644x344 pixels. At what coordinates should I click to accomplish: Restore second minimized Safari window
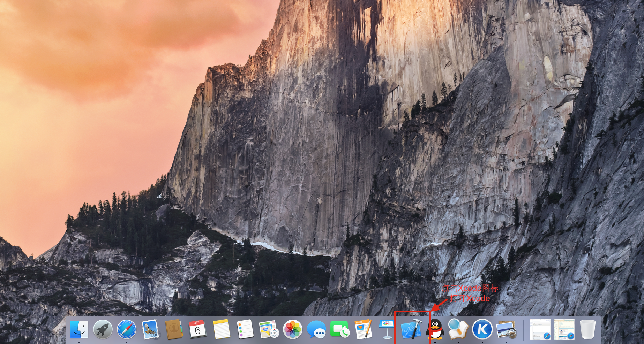(x=564, y=329)
